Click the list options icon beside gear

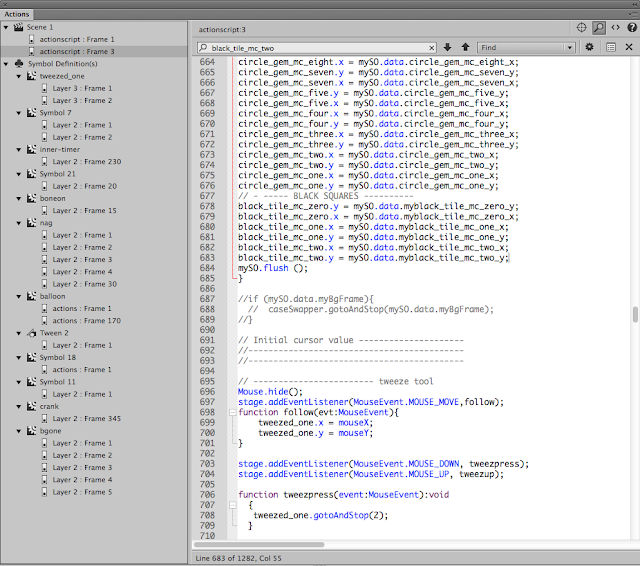611,47
